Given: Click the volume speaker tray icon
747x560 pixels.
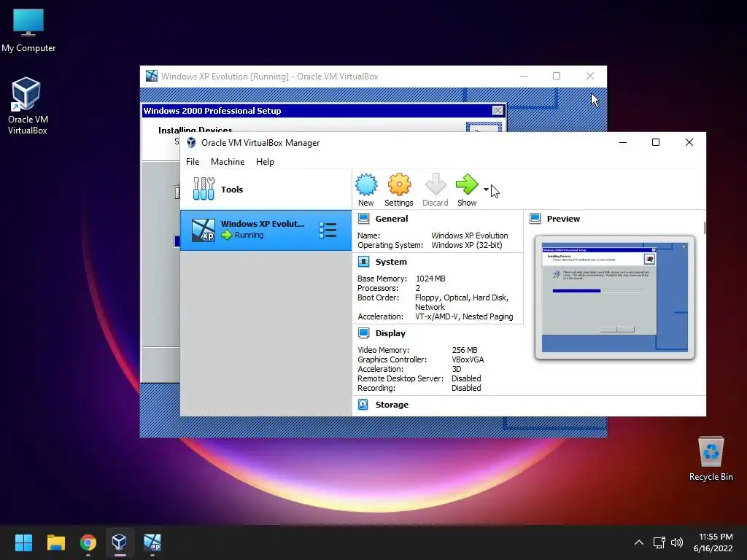Looking at the screenshot, I should (676, 542).
